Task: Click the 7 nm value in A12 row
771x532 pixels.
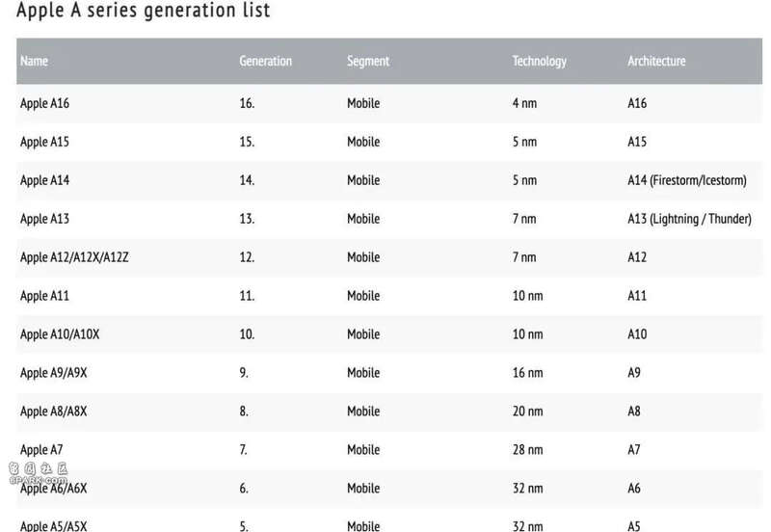Action: pyautogui.click(x=524, y=257)
